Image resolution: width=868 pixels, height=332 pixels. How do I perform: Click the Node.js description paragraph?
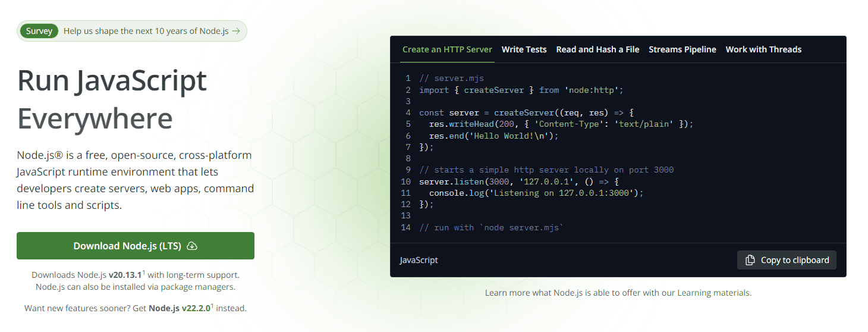136,180
